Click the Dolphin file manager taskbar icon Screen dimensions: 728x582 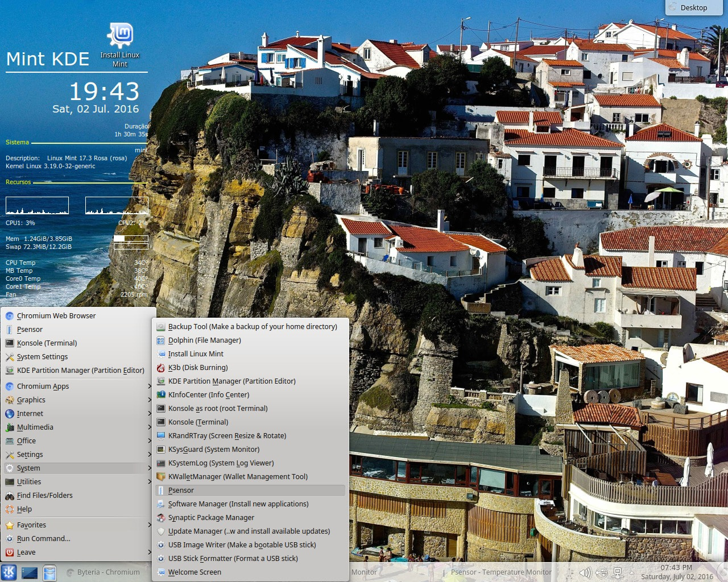tap(50, 572)
